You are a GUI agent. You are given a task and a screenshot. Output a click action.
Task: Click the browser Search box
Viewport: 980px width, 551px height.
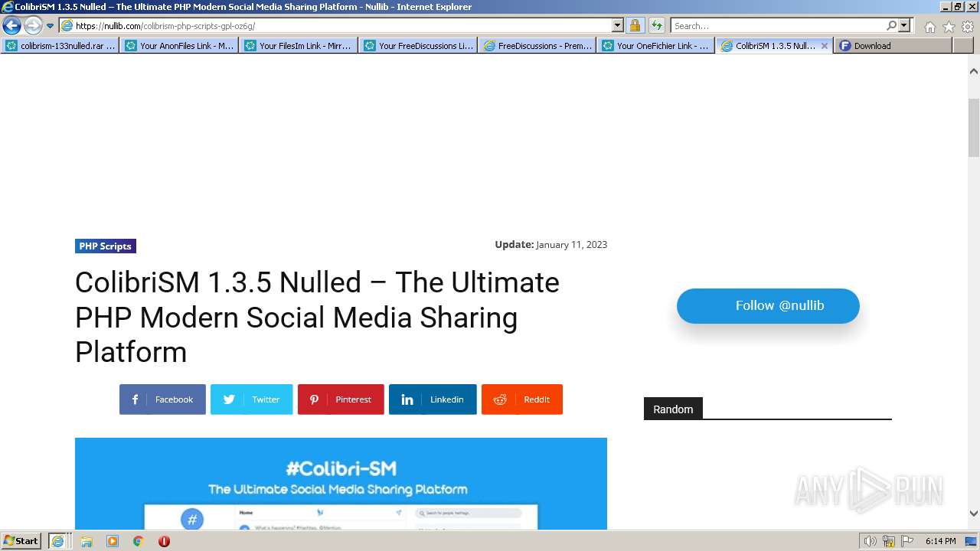point(778,25)
